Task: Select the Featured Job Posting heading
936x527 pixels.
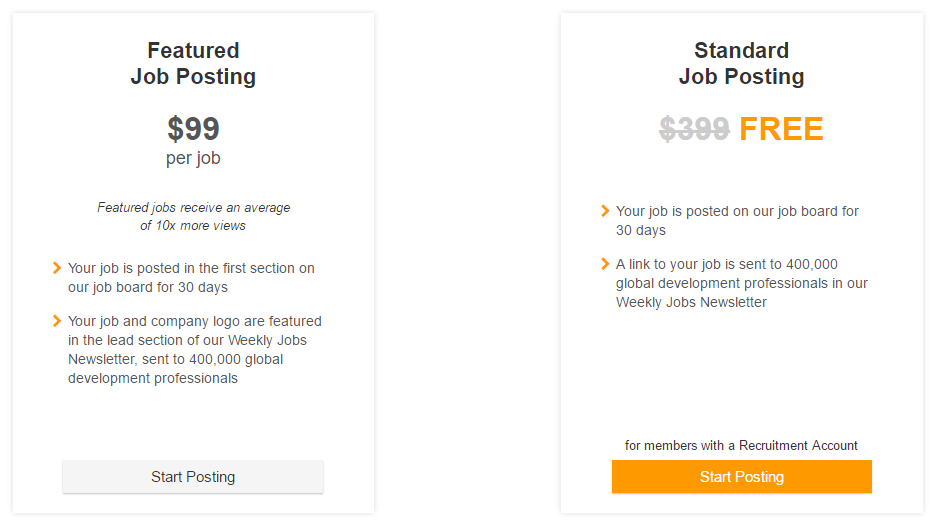Action: click(x=193, y=63)
